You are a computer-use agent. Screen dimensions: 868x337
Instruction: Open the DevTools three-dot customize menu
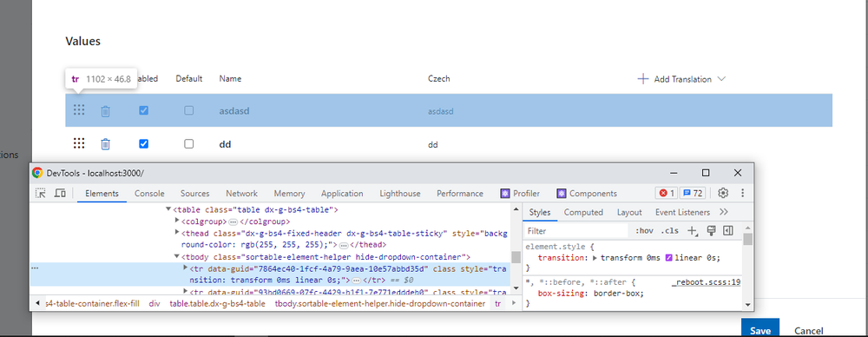click(742, 193)
